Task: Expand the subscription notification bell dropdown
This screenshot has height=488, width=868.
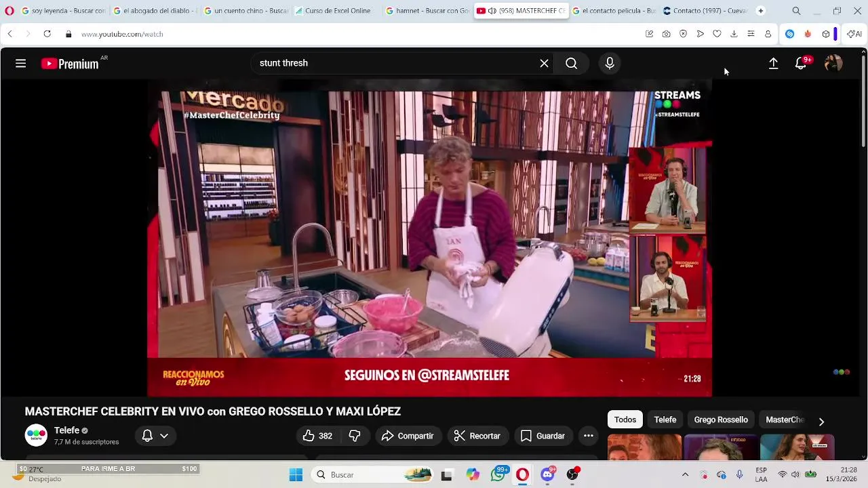Action: [155, 436]
